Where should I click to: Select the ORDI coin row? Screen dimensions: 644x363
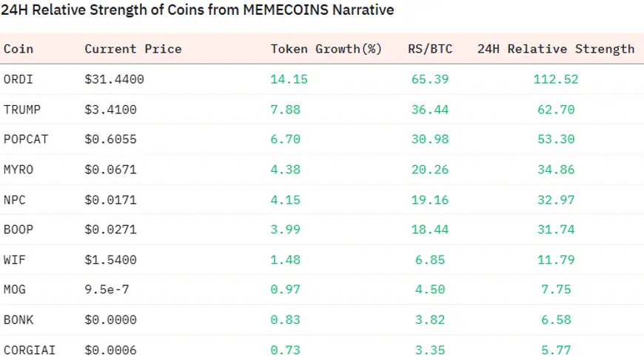[19, 79]
